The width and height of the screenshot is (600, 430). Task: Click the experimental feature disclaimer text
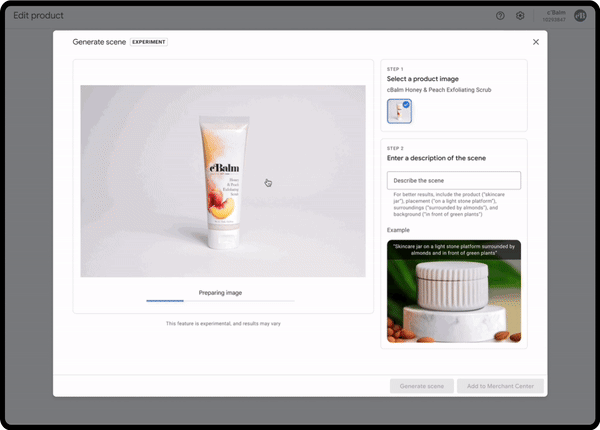click(x=223, y=324)
